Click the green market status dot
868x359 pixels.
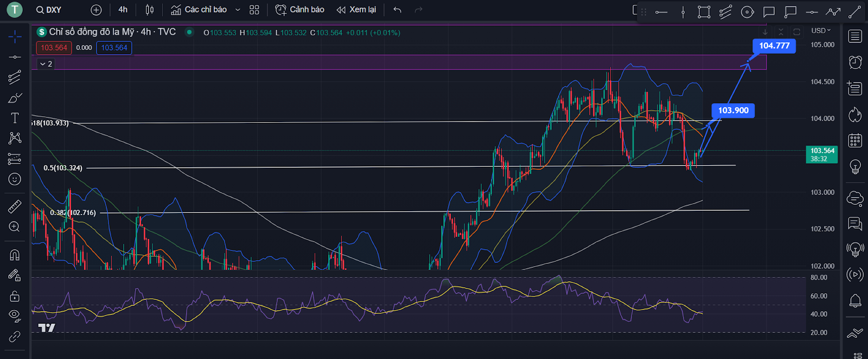(x=189, y=32)
